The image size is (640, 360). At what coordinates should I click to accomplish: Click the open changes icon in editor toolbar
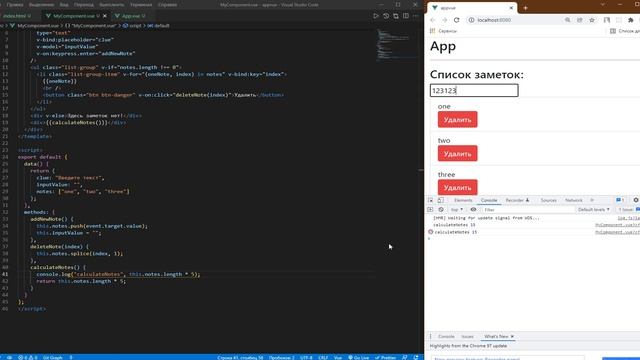[x=396, y=16]
